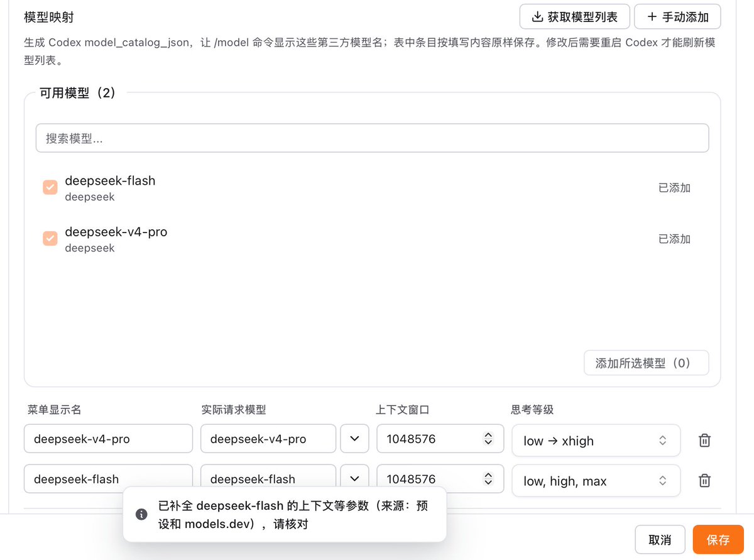
Task: Click the notification text about deepseek-flash parameters
Action: coord(293,515)
